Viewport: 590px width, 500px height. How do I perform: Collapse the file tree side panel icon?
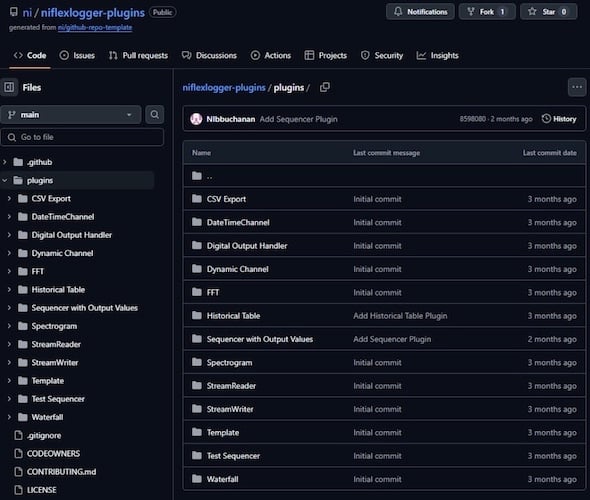(9, 87)
